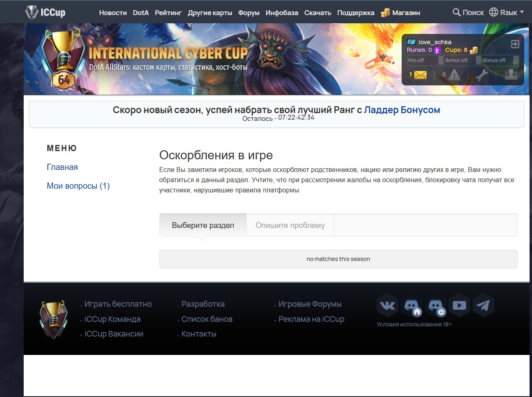Open the Discord icon with gear badge

436,305
